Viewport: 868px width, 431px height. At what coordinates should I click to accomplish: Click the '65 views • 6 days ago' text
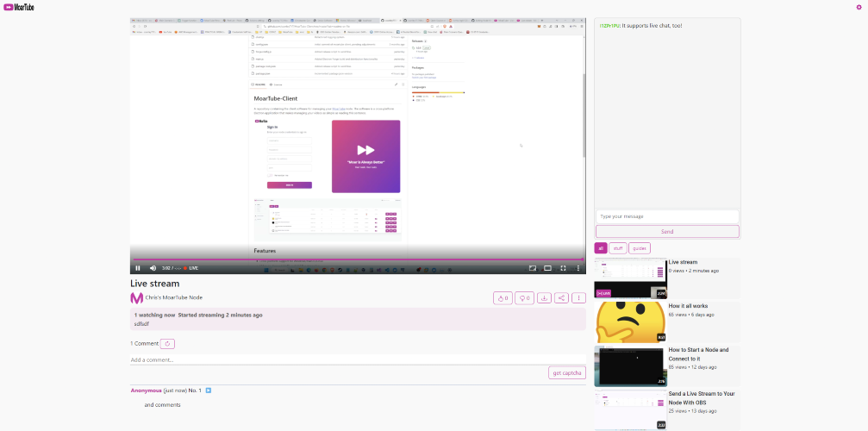[x=691, y=315]
